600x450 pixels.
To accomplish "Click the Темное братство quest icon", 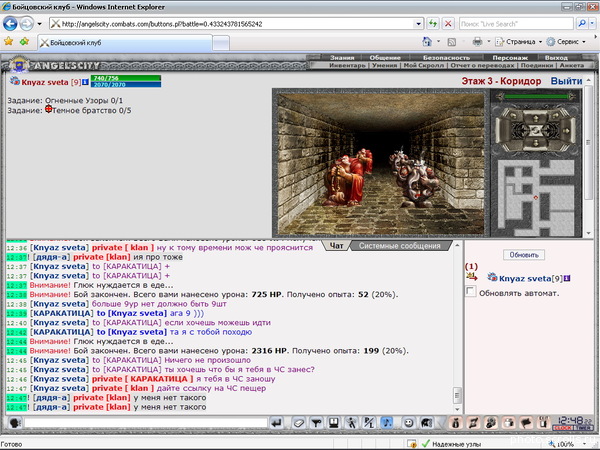I will pyautogui.click(x=49, y=109).
